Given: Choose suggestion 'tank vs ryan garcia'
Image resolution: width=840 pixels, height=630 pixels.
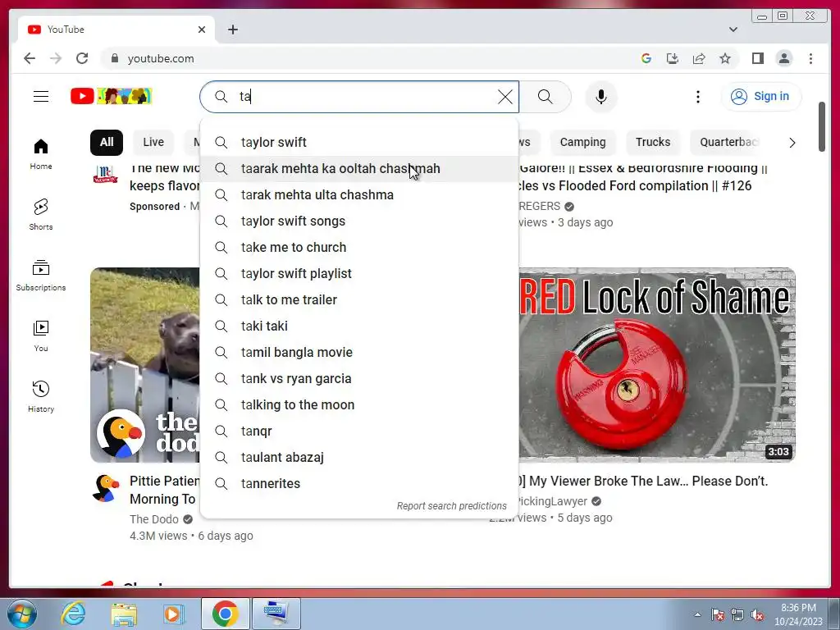Looking at the screenshot, I should coord(359,379).
